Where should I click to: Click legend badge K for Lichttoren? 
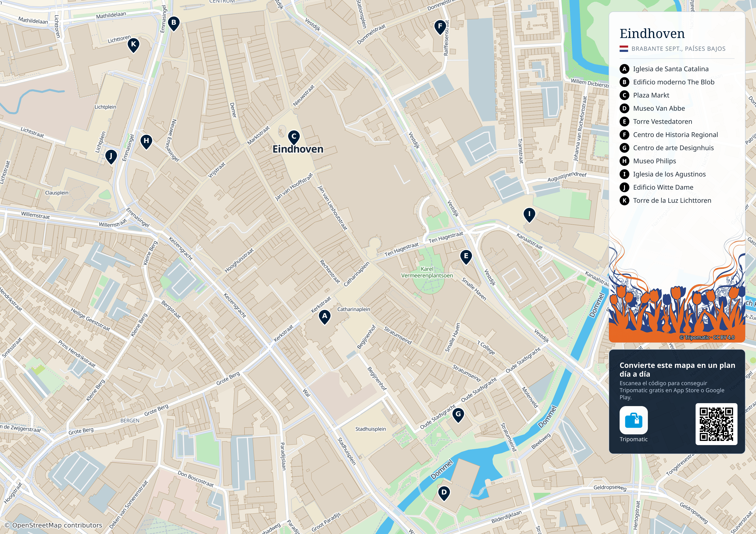click(x=624, y=201)
